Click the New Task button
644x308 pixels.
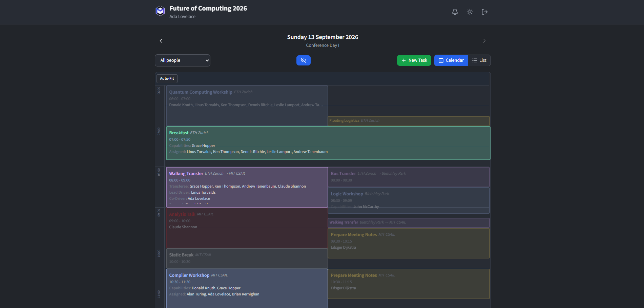coord(414,60)
